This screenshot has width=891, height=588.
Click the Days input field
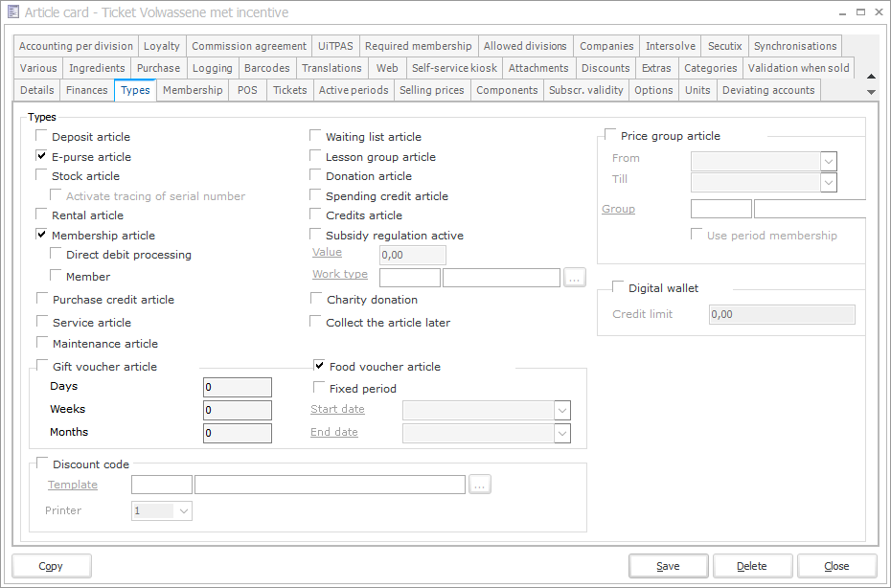(237, 387)
